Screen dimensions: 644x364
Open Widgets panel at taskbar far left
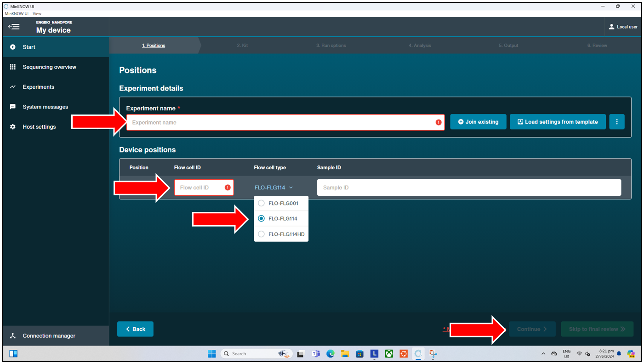coord(13,353)
